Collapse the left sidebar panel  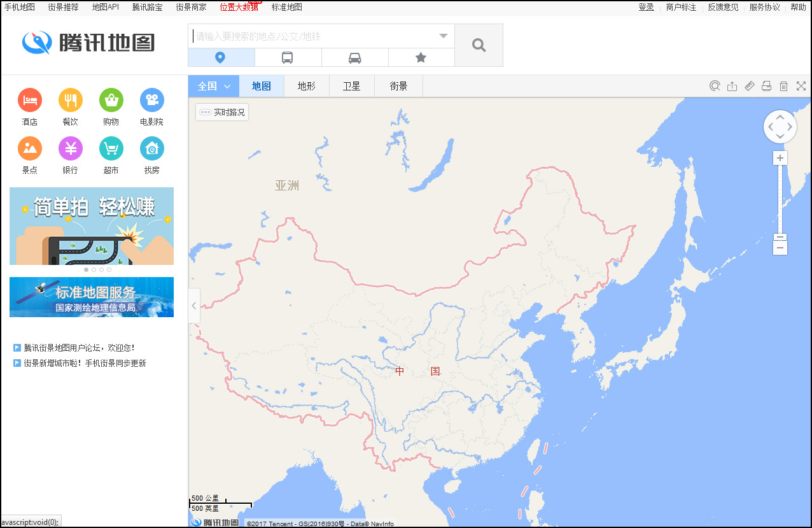[x=194, y=306]
